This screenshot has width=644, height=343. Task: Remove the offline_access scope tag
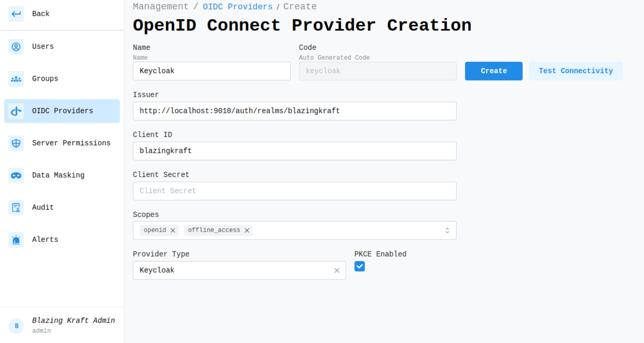247,230
